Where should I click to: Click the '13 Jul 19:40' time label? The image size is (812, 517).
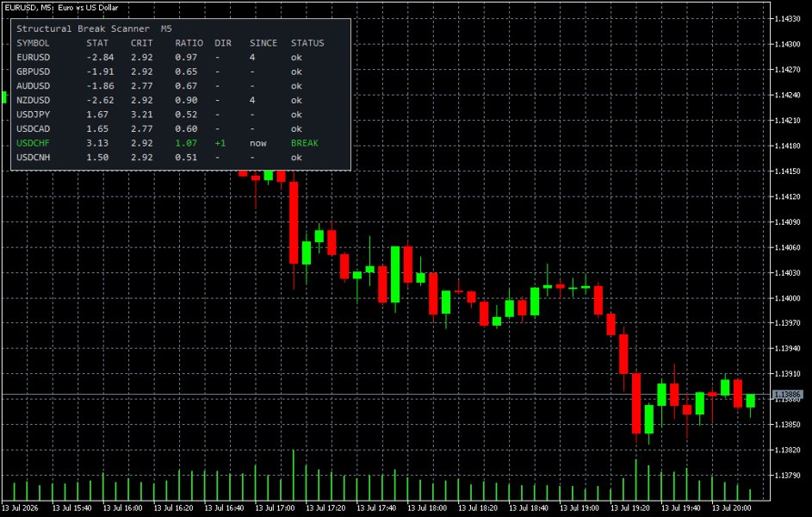coord(681,508)
